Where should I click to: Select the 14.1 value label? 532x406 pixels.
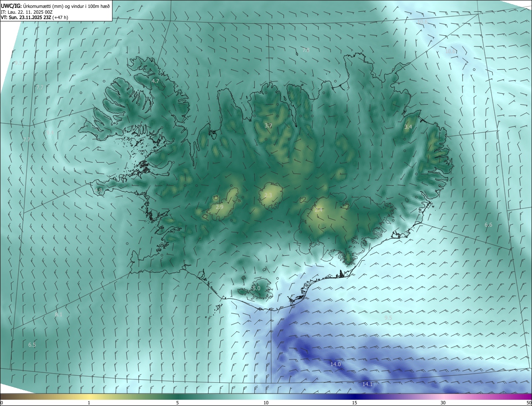click(x=367, y=384)
